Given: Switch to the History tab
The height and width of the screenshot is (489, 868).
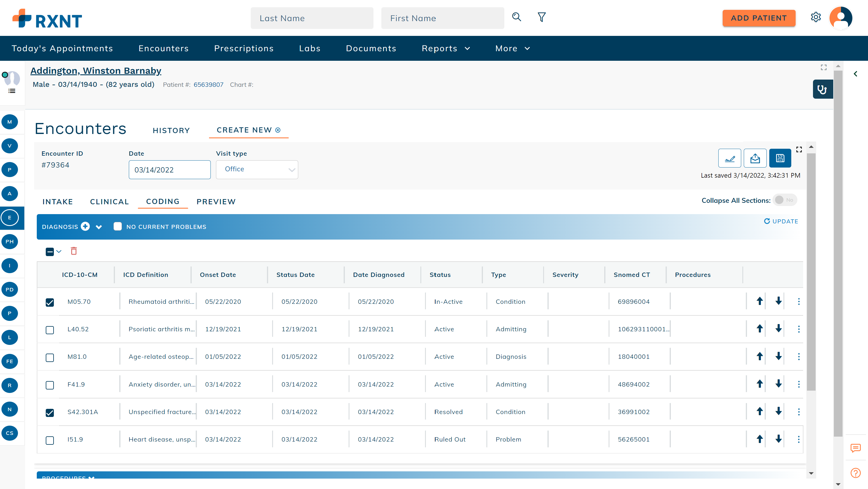Looking at the screenshot, I should 171,130.
